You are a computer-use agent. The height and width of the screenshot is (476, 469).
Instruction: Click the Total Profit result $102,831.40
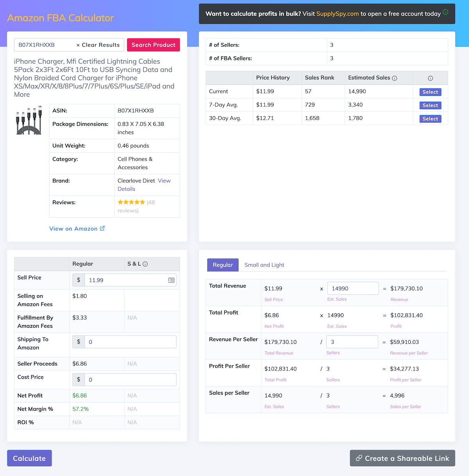pos(406,315)
